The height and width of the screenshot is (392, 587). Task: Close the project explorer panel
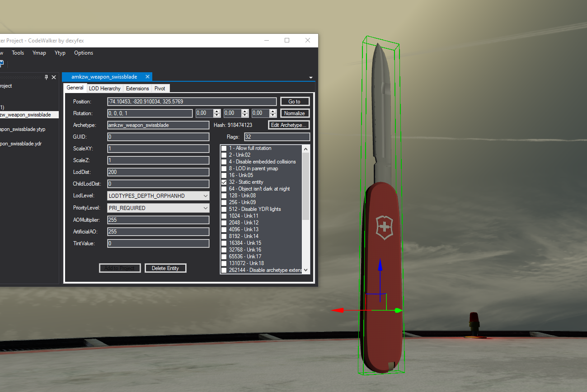pos(54,77)
